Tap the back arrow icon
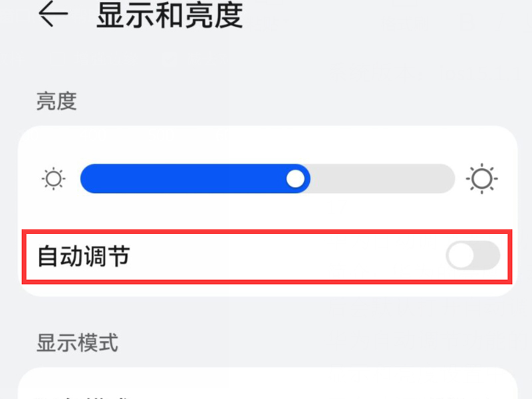The image size is (532, 399). (53, 16)
